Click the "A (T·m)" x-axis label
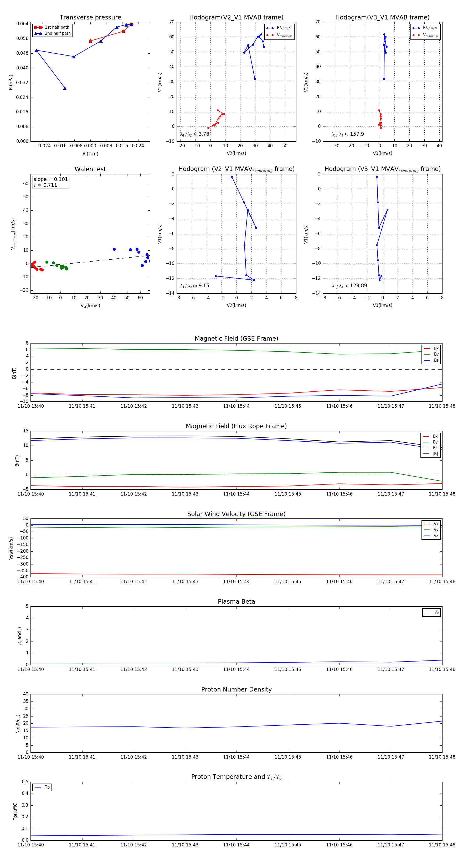Screen dimensions: 473x868 click(90, 154)
